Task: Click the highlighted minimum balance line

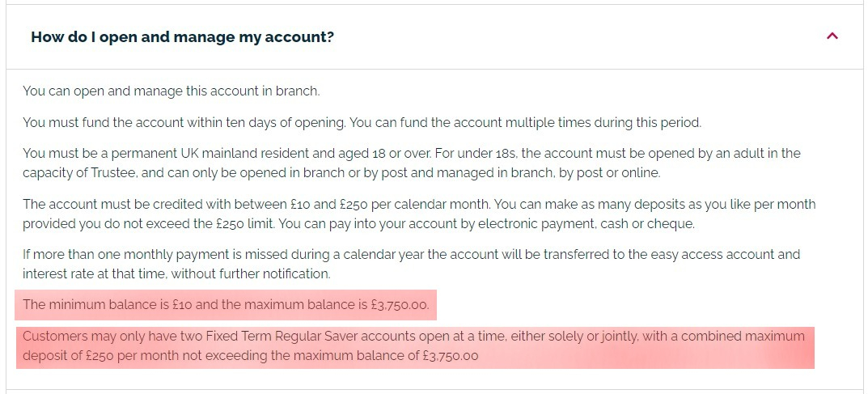Action: [x=226, y=305]
